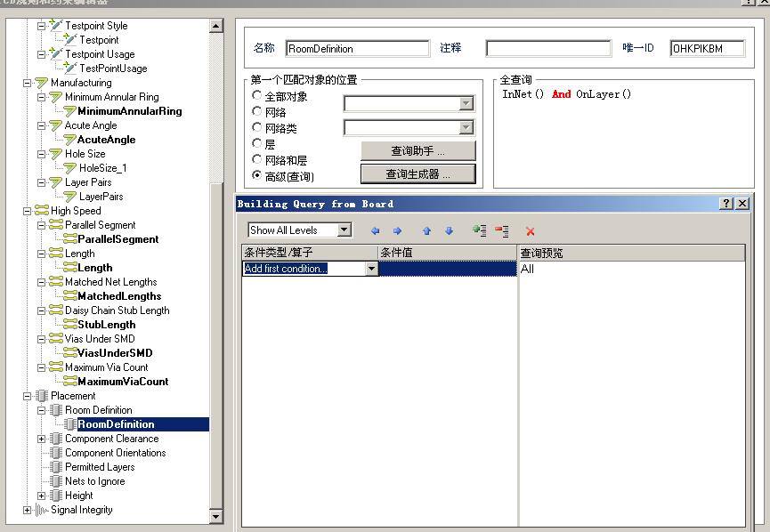Click the High Speed category icon
The width and height of the screenshot is (770, 532).
(42, 211)
